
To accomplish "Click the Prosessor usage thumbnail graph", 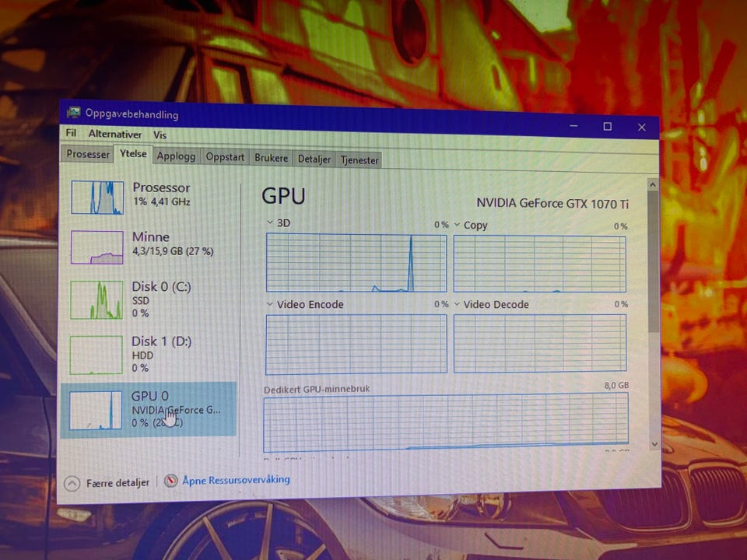I will tap(98, 197).
